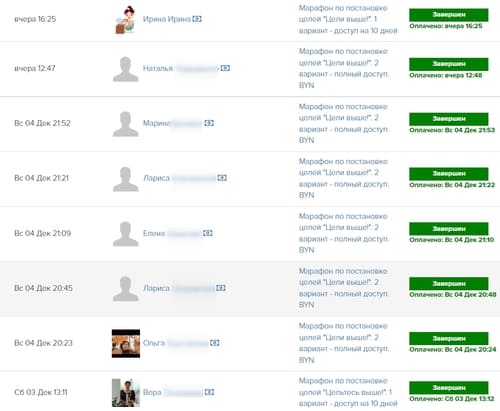
Task: Open Ольга's photo avatar thumbnail
Action: click(x=126, y=343)
